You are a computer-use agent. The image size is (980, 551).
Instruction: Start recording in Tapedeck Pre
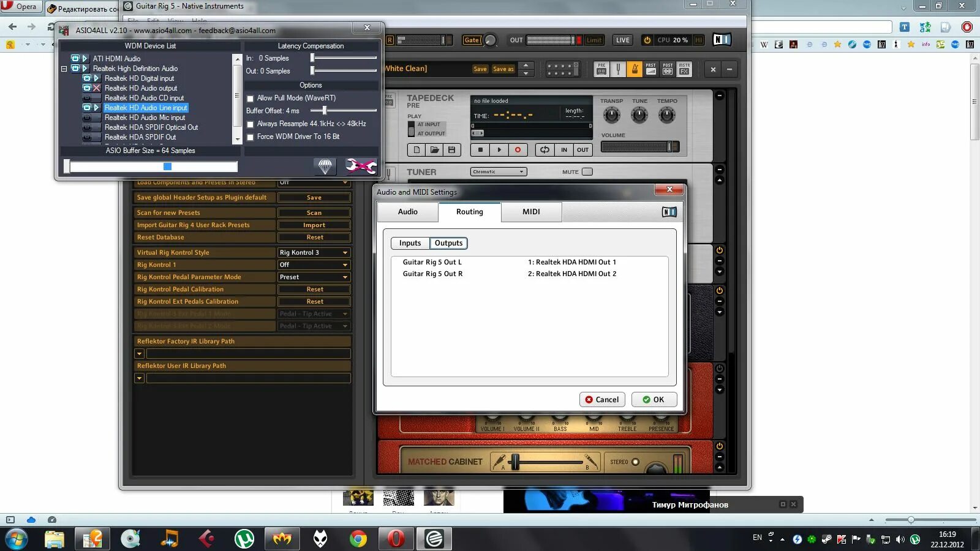[518, 149]
